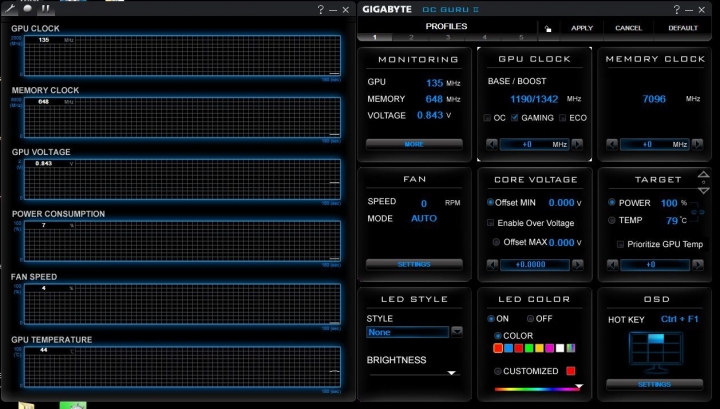Switch to profile 3 tab
The width and height of the screenshot is (720, 409).
point(448,37)
